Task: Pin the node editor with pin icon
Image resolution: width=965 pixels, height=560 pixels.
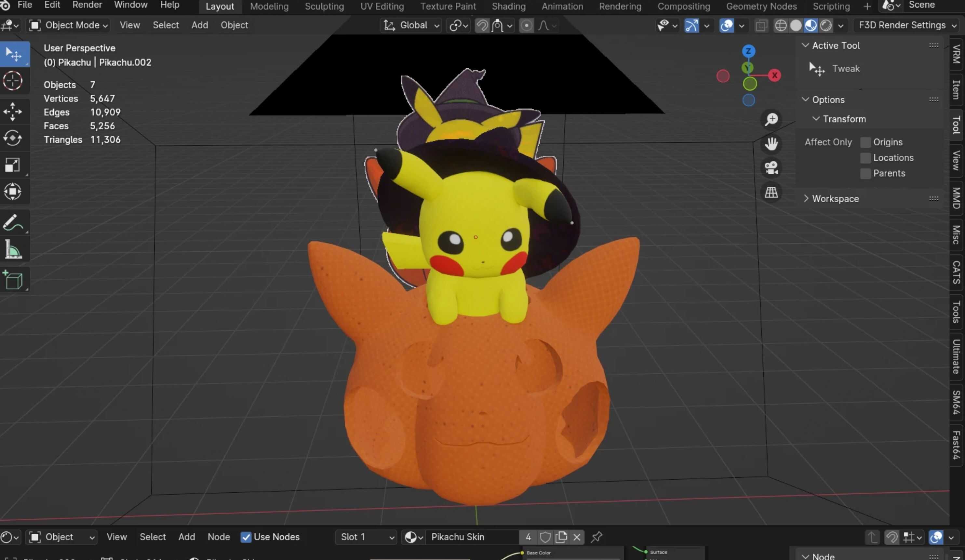Action: [596, 537]
